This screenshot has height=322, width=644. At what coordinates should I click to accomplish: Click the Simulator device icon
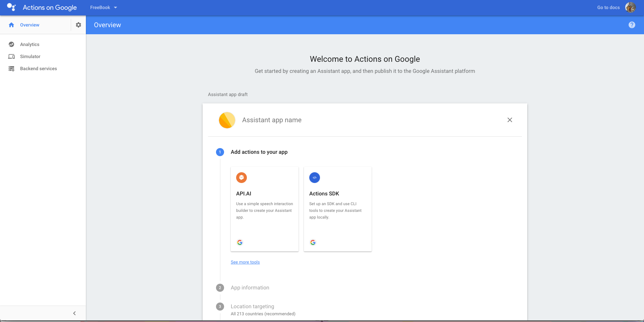(x=11, y=56)
